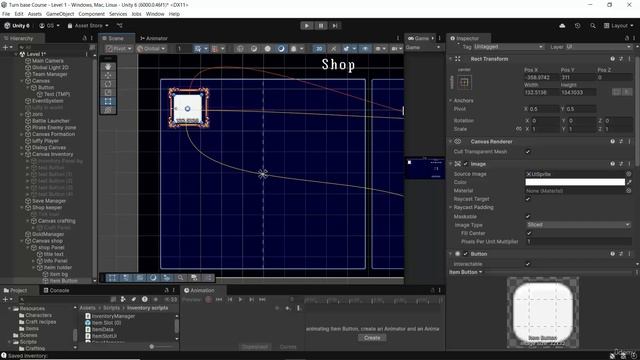Go to last keyframe in Animation panel
This screenshot has width=640, height=360.
pos(262,300)
